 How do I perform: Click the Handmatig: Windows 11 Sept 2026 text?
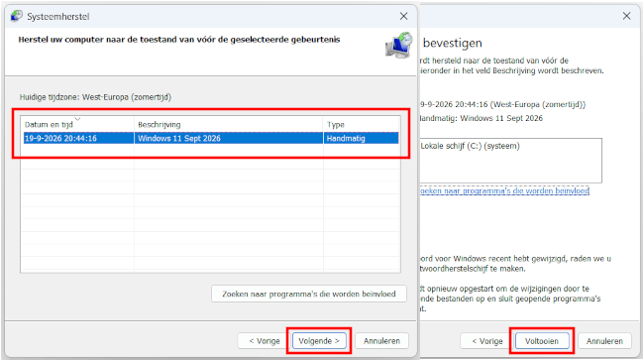[481, 118]
